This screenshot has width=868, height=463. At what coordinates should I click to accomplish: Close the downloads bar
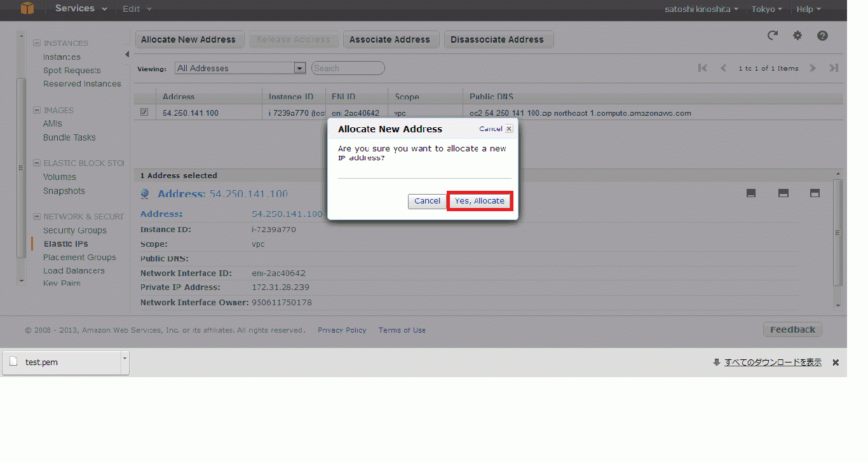pos(836,363)
